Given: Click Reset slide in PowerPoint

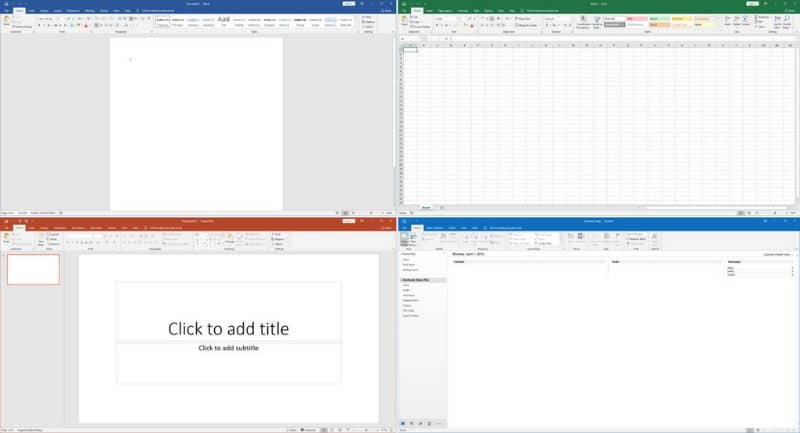Looking at the screenshot, I should [x=53, y=239].
